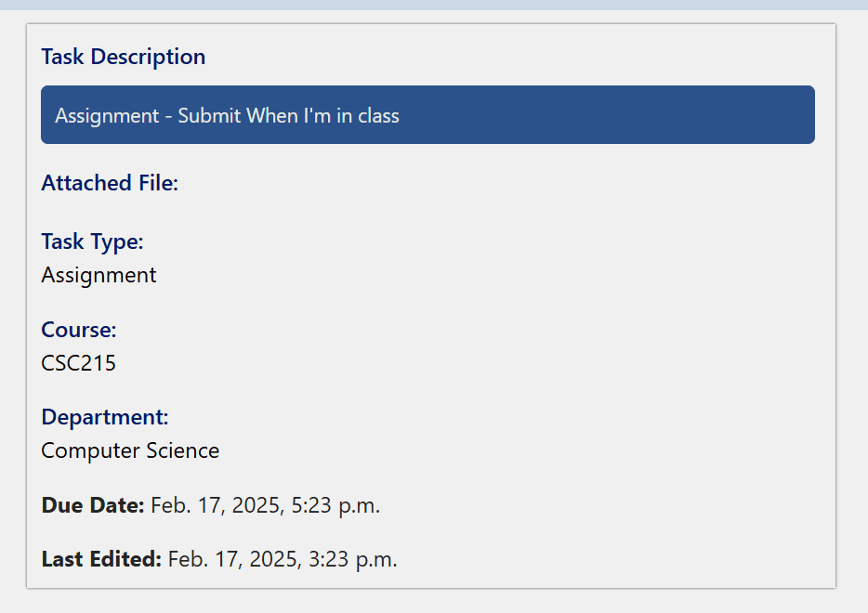This screenshot has height=613, width=868.
Task: Select the Computer Science department text
Action: pyautogui.click(x=130, y=451)
